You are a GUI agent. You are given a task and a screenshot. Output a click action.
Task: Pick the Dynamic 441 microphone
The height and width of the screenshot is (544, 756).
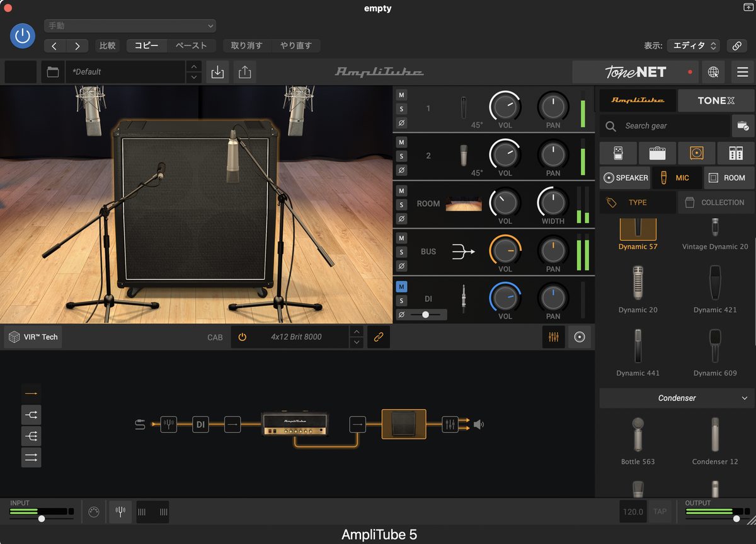pos(638,352)
